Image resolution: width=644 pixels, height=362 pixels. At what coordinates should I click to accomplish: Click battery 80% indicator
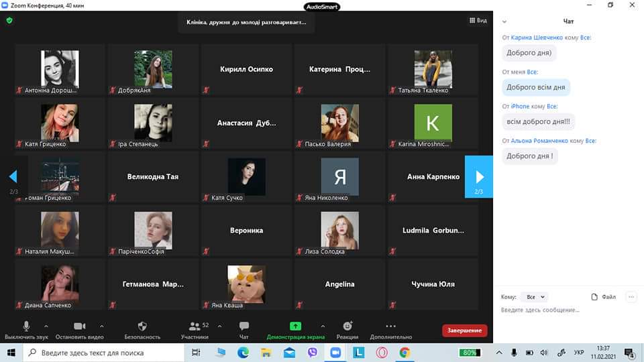pyautogui.click(x=470, y=353)
